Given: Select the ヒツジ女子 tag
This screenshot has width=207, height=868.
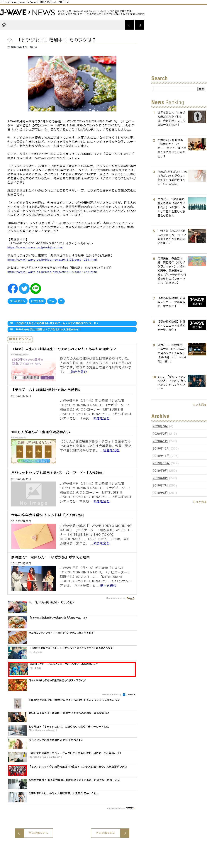Looking at the screenshot, I should tap(37, 301).
